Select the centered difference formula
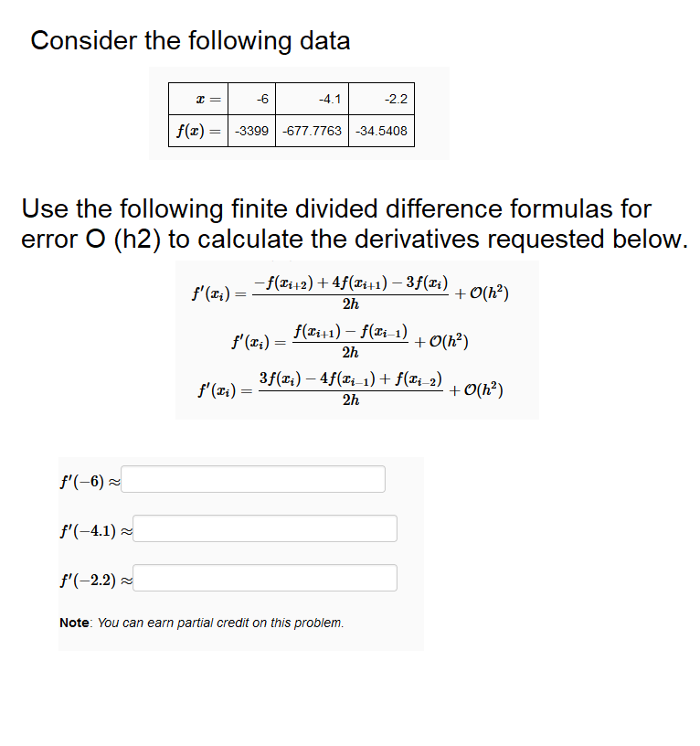 tap(352, 340)
